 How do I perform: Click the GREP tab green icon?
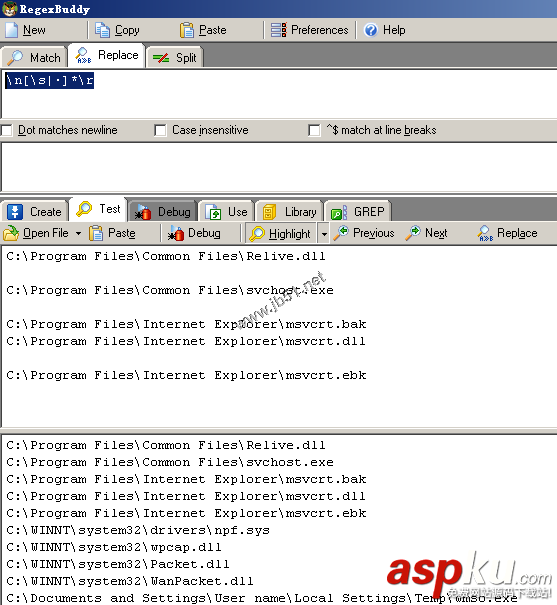pyautogui.click(x=339, y=212)
